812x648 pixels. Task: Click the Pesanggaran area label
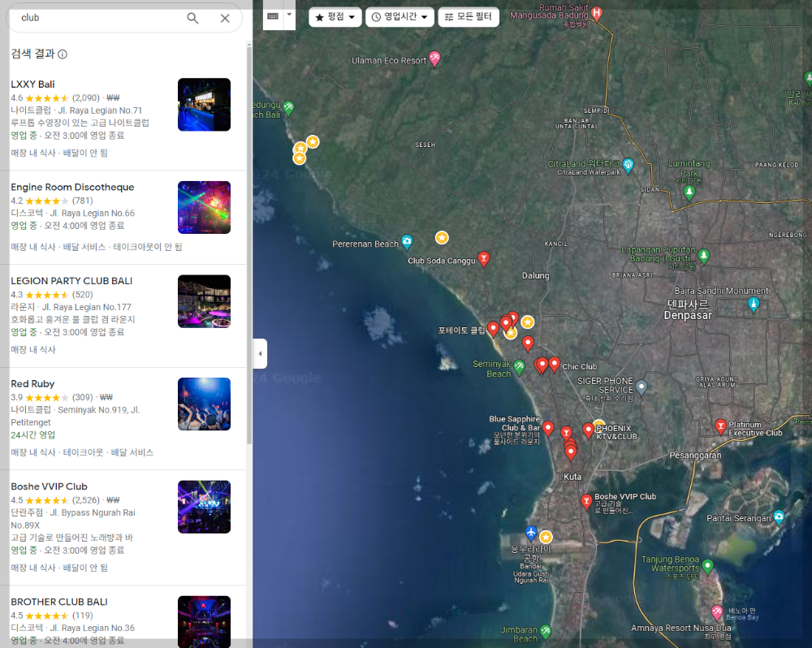(695, 455)
